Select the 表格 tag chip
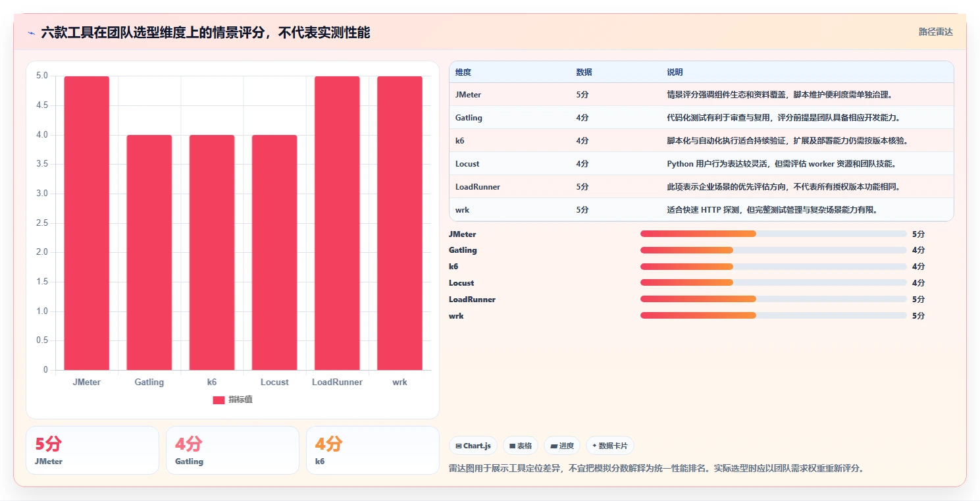This screenshot has width=980, height=501. click(521, 446)
